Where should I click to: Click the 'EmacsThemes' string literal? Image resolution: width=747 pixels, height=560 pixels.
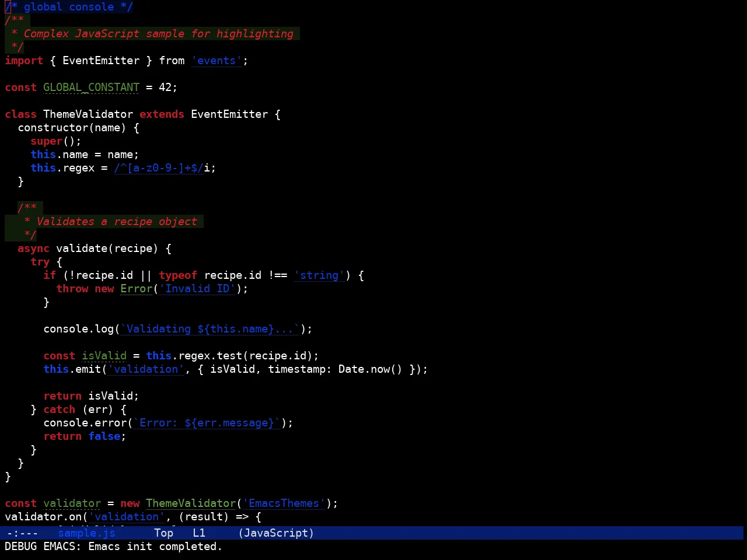[x=284, y=503]
